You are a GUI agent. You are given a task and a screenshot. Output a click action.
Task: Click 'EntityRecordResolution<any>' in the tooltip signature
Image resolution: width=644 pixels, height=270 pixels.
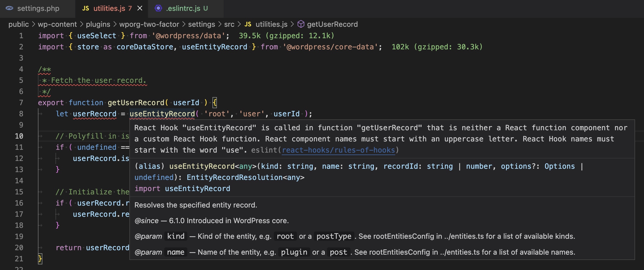pyautogui.click(x=246, y=177)
